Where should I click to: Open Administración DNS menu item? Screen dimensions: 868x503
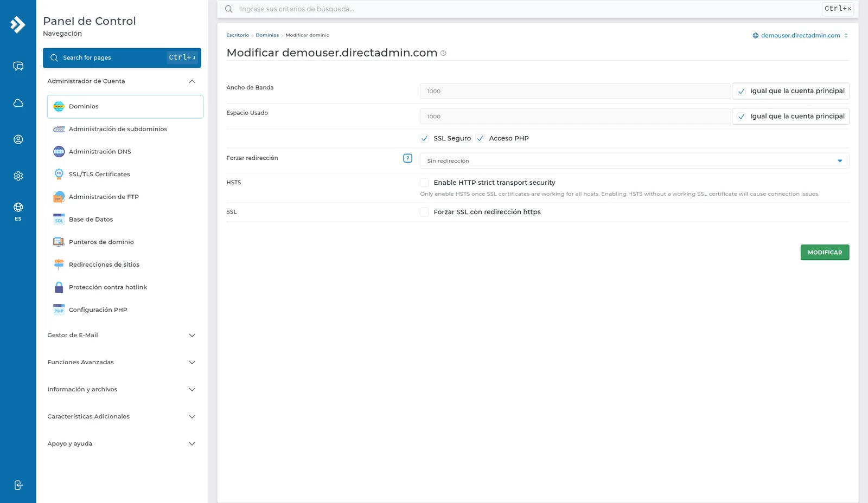coord(125,152)
